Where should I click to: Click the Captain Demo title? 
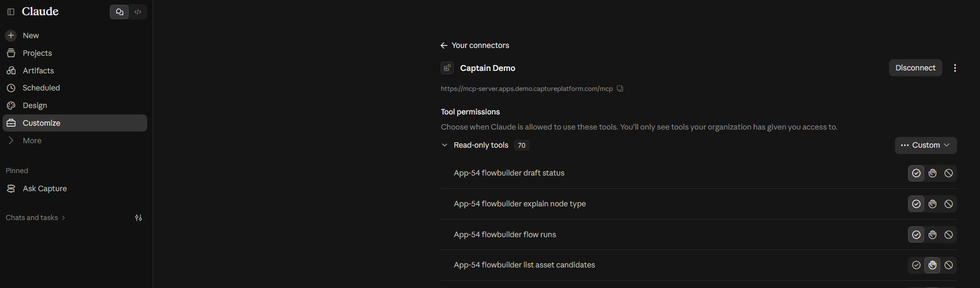coord(488,68)
